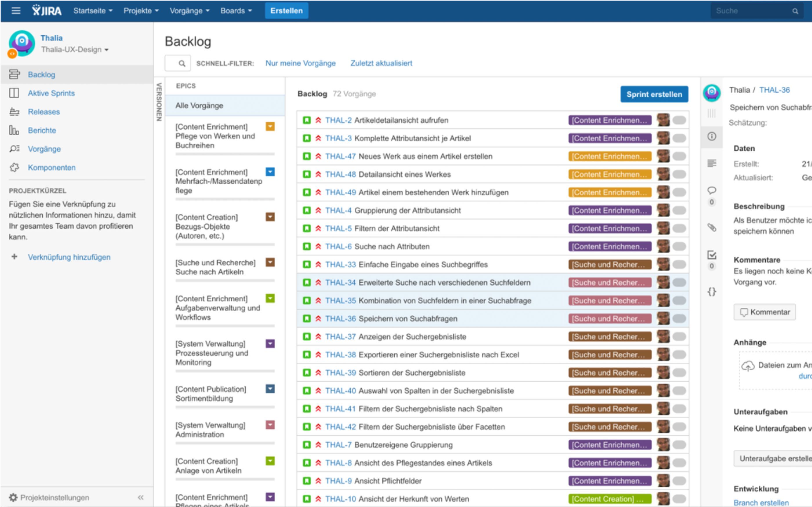Image resolution: width=812 pixels, height=507 pixels.
Task: Open the Berichte reports view
Action: 41,130
